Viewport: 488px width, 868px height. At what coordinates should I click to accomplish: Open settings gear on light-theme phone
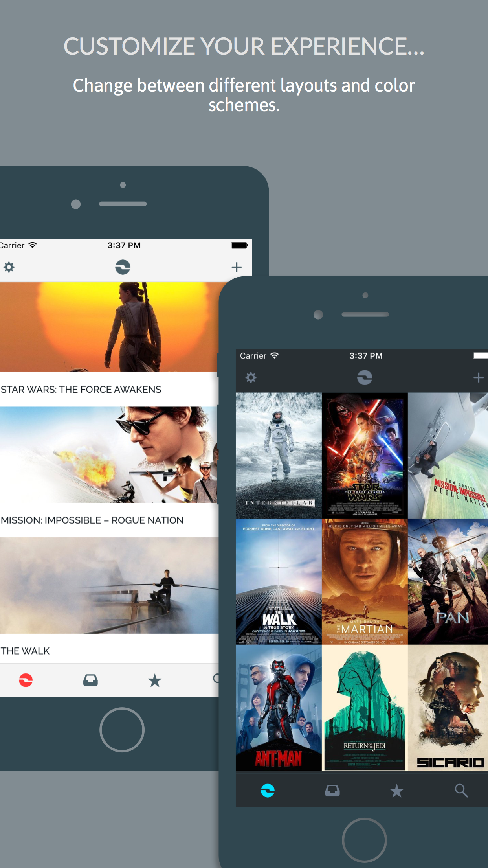pos(9,267)
